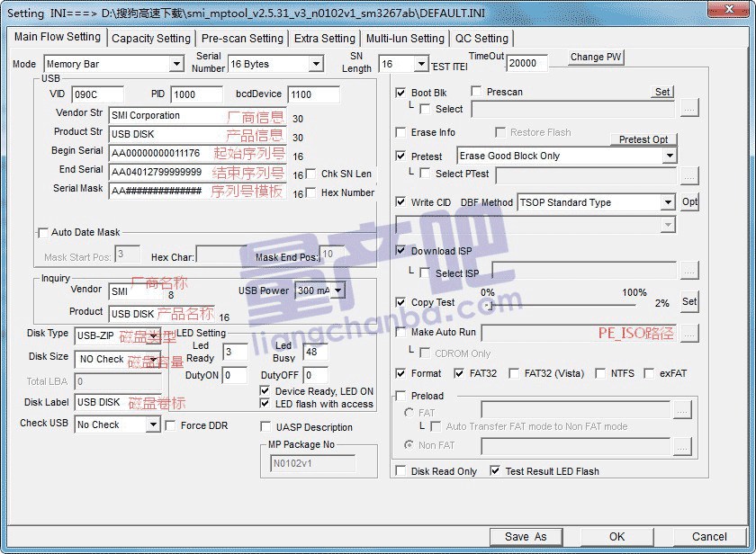Viewport: 756px width, 554px height.
Task: Enable the Select ISP checkbox
Action: [425, 273]
